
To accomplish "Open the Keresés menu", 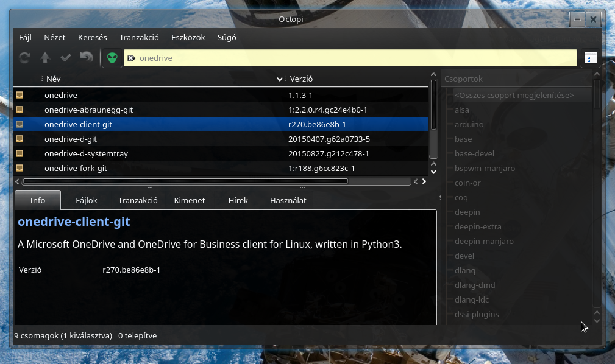I will click(92, 37).
